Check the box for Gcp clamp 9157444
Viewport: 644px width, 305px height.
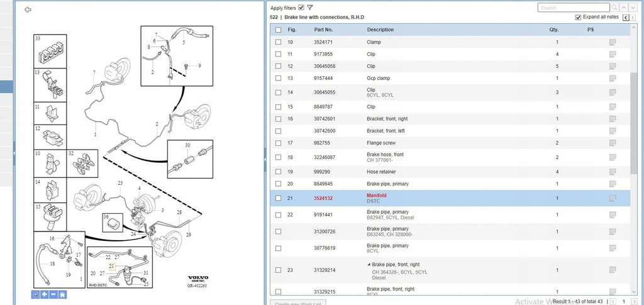(x=279, y=78)
